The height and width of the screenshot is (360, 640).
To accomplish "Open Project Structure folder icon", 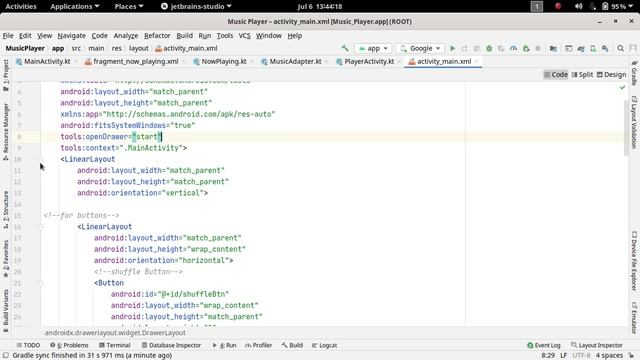I will pyautogui.click(x=553, y=48).
